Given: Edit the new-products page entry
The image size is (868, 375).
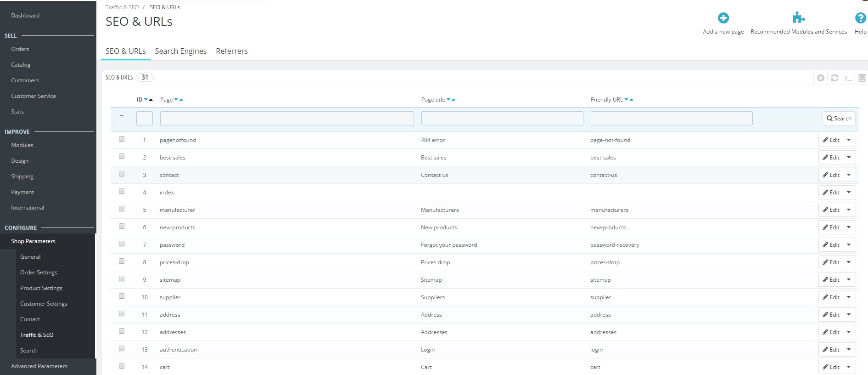Looking at the screenshot, I should point(831,227).
